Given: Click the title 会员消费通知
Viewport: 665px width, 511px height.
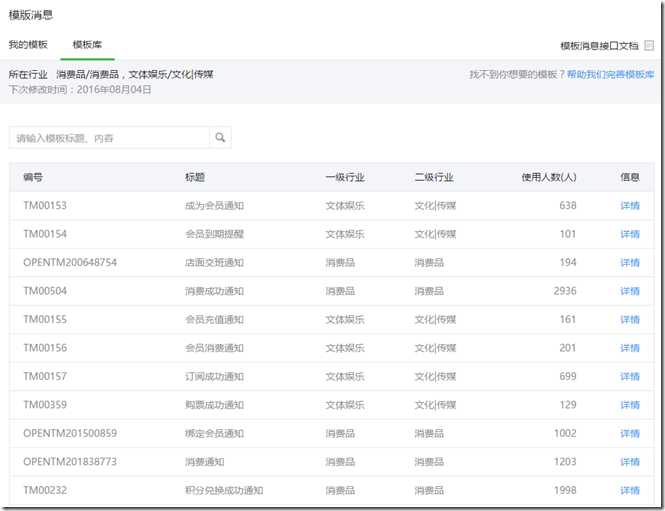Looking at the screenshot, I should tap(214, 348).
